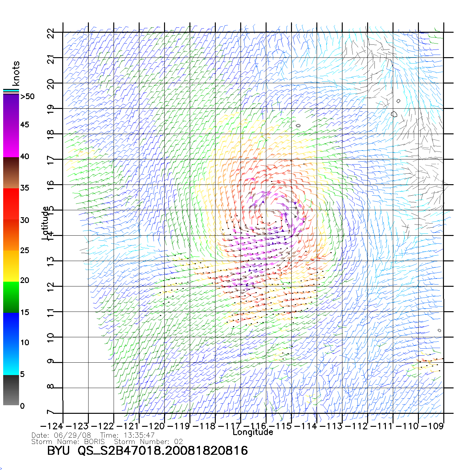Click the storm name 'BORIS' text
The image size is (476, 470).
[x=94, y=442]
